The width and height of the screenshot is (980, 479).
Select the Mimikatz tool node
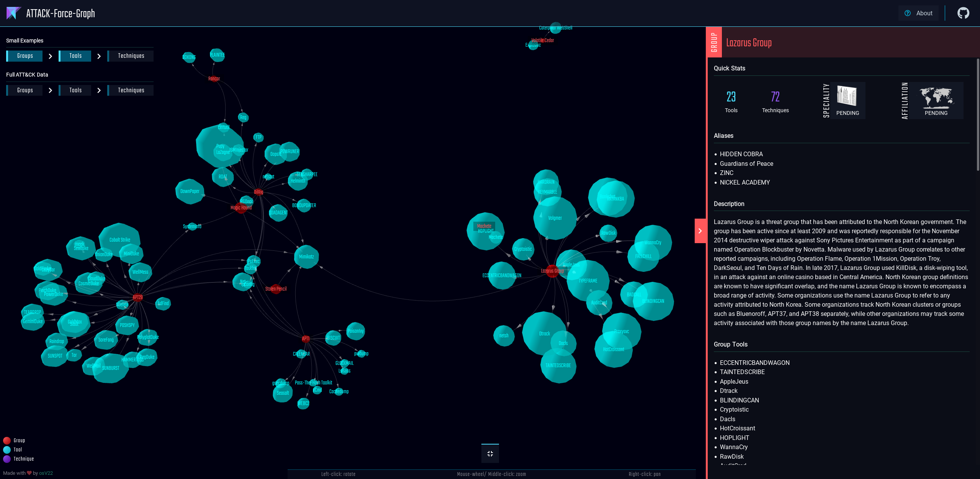pyautogui.click(x=306, y=257)
